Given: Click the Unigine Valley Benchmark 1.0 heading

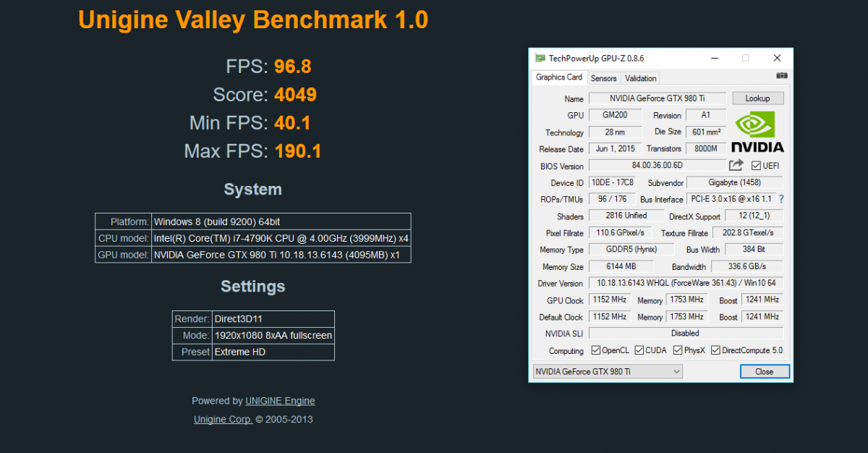Looking at the screenshot, I should tap(253, 20).
